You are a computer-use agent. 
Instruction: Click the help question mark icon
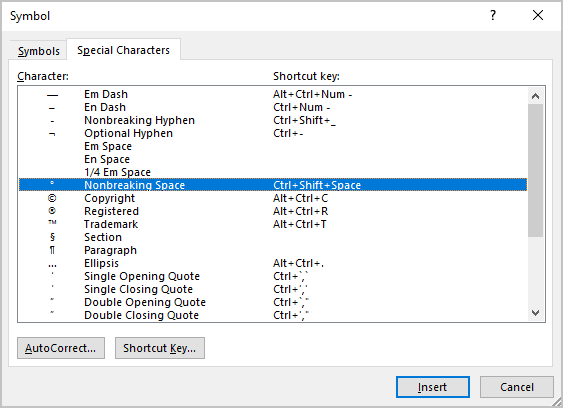(x=493, y=15)
